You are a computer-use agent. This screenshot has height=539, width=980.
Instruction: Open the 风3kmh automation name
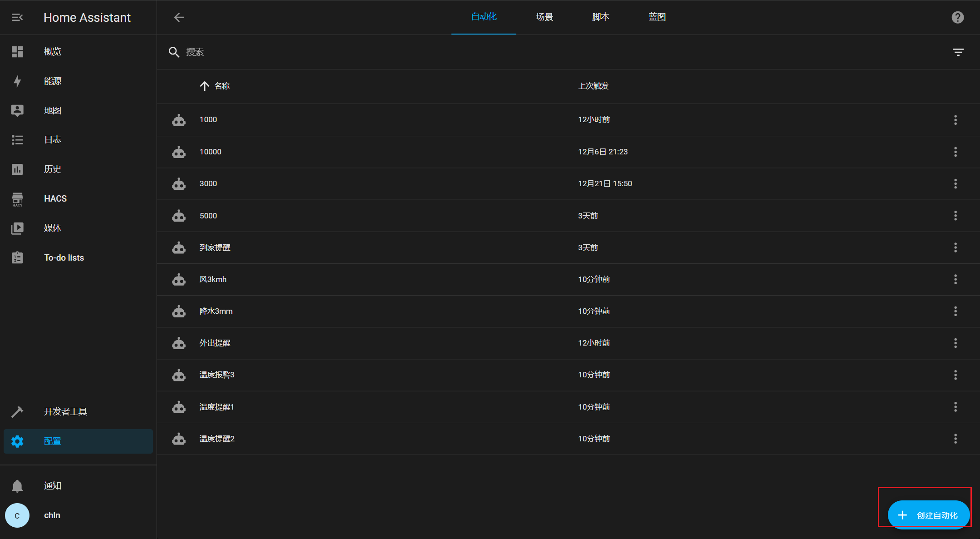pos(213,280)
